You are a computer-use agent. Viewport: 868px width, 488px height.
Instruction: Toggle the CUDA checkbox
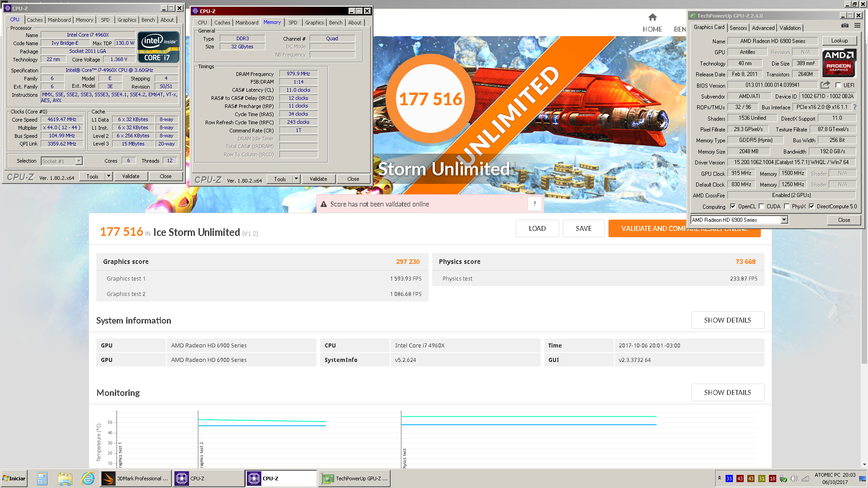[x=761, y=206]
